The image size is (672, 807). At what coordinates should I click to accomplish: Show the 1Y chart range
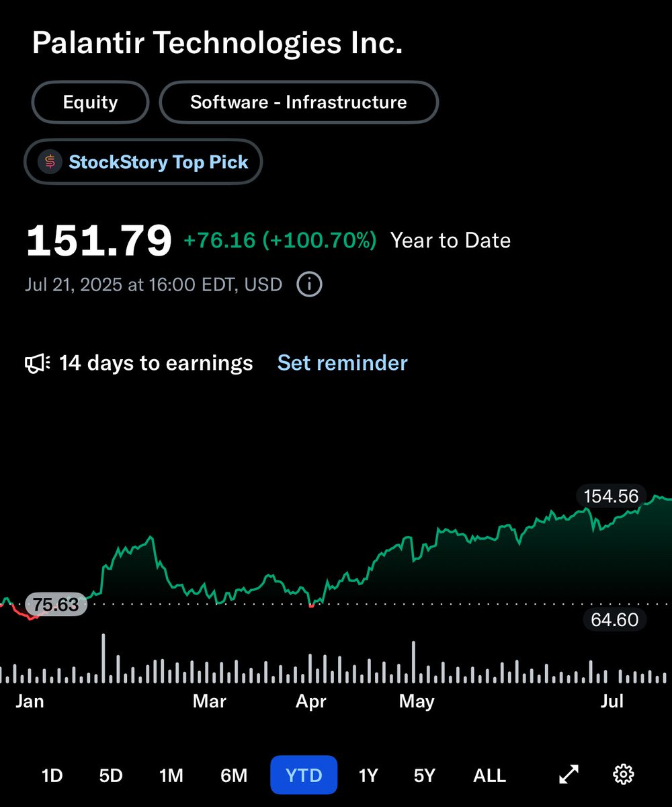(368, 775)
